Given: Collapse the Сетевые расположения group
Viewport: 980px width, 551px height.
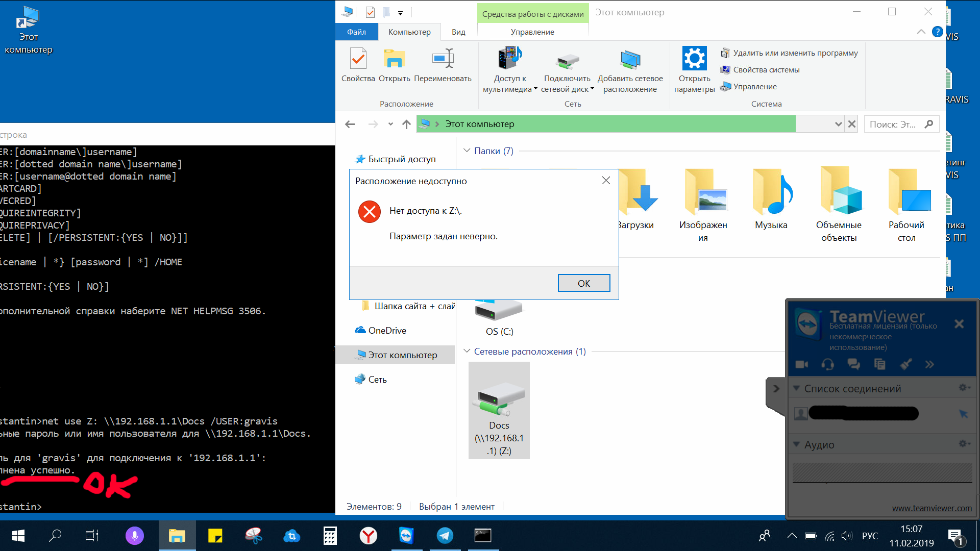Looking at the screenshot, I should [467, 351].
